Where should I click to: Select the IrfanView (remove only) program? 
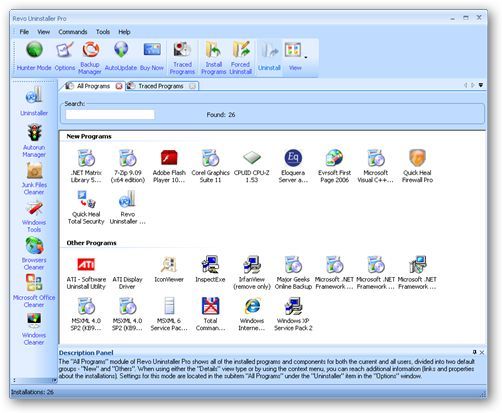click(252, 273)
